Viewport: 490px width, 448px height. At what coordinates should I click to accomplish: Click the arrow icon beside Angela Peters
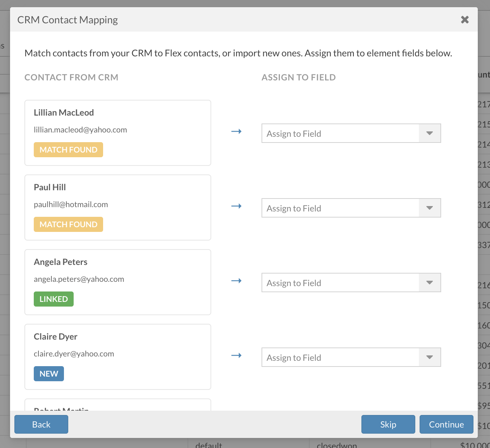236,281
